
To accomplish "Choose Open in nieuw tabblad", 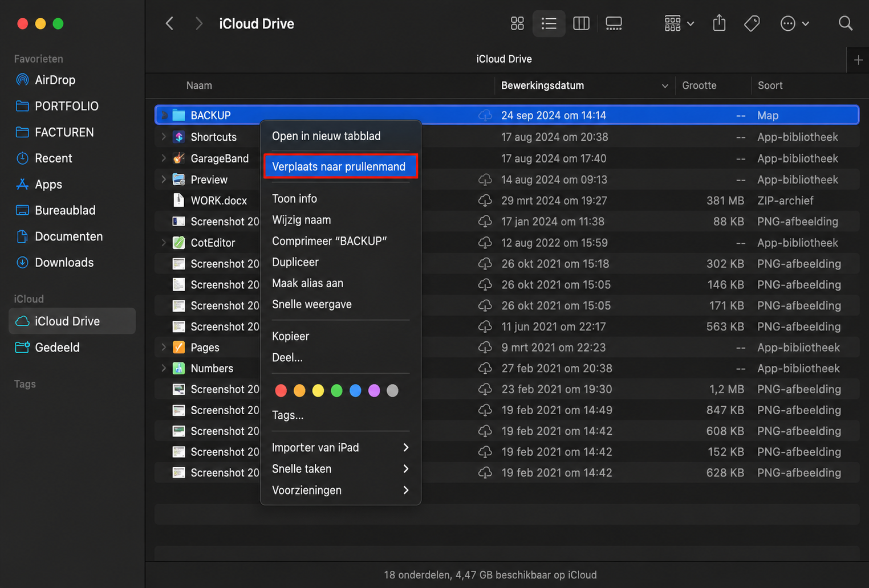I will tap(340, 136).
